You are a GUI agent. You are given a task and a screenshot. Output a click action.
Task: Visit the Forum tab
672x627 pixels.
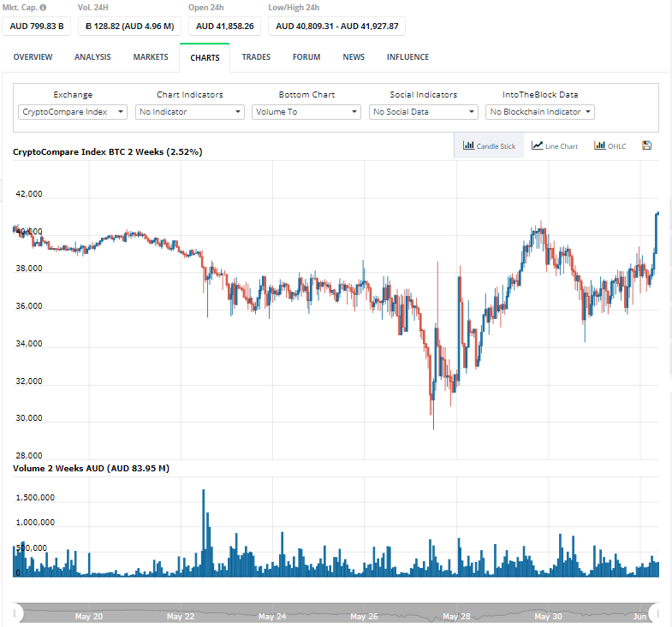coord(306,57)
